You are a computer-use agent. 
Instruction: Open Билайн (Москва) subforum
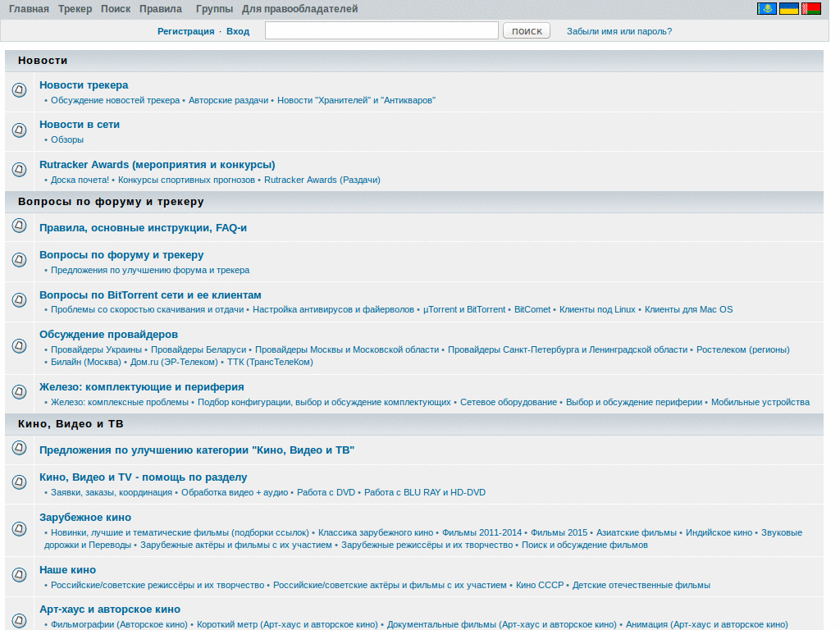point(85,362)
